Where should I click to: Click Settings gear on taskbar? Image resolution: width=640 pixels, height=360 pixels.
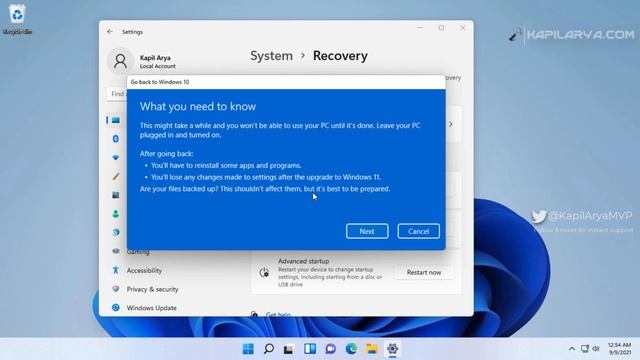[392, 349]
